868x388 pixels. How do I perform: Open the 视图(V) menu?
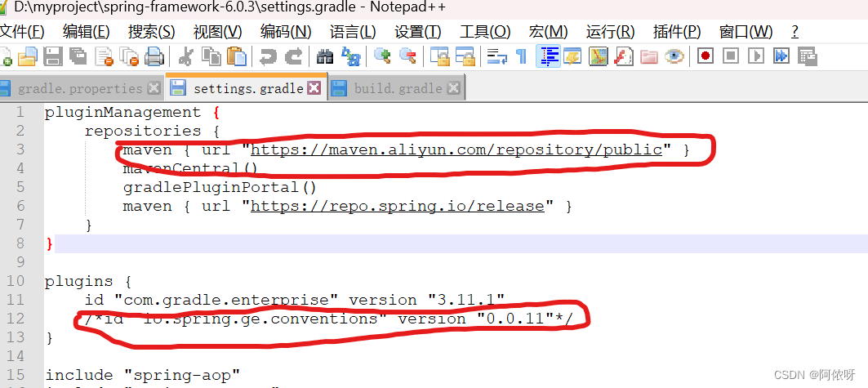click(x=217, y=32)
